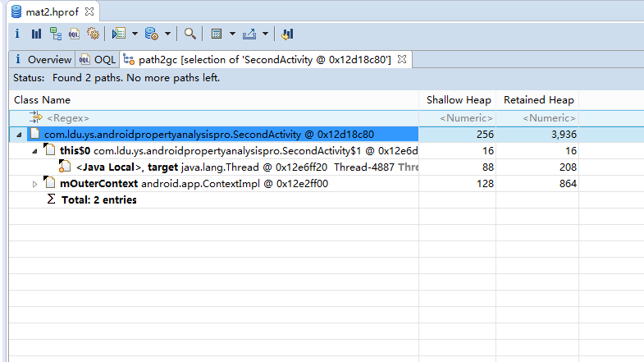Open the reports dropdown arrow
Screen dimensions: 644x362
135,34
